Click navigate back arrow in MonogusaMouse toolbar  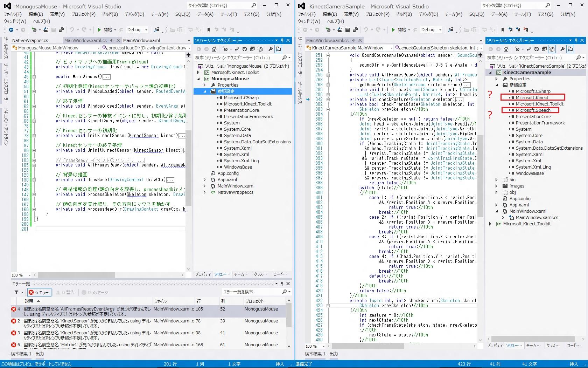coord(11,30)
